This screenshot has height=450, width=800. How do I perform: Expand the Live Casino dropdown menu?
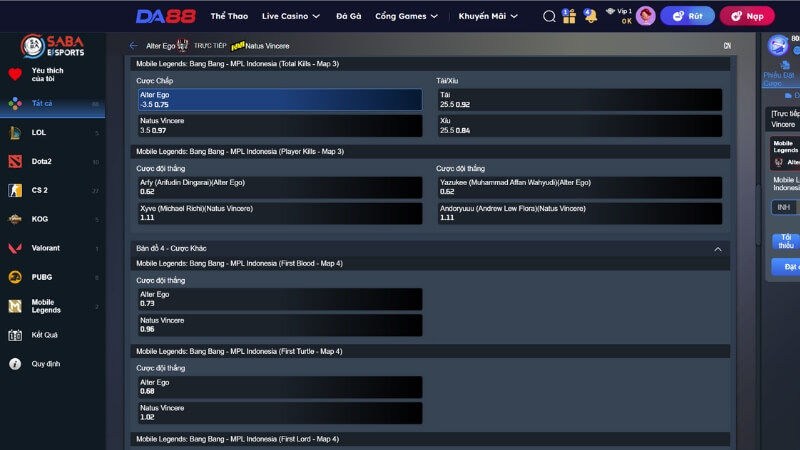coord(290,16)
